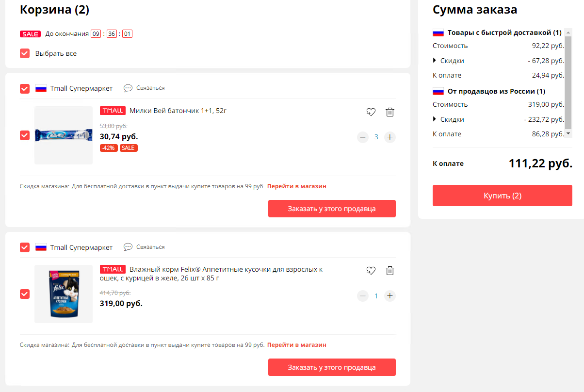Decrease Milky Way quantity with minus
The width and height of the screenshot is (584, 392).
pos(363,137)
